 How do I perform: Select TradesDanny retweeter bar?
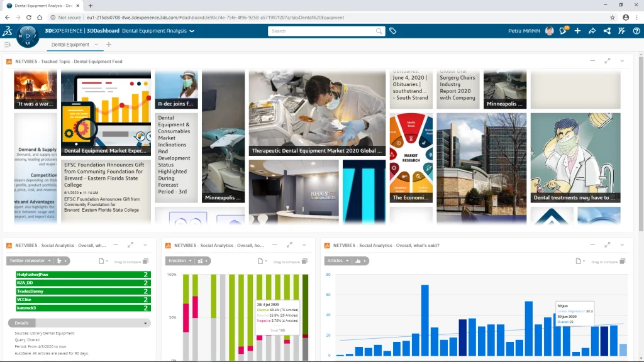[x=83, y=291]
